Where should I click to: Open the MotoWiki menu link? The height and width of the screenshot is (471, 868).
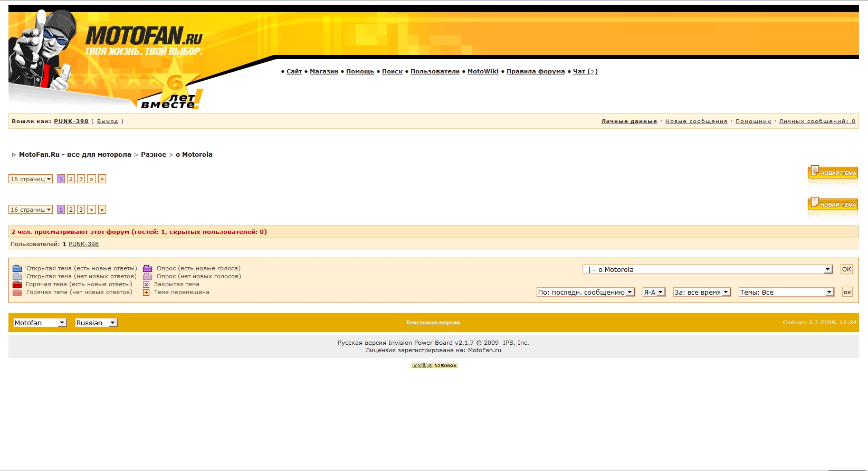coord(483,71)
